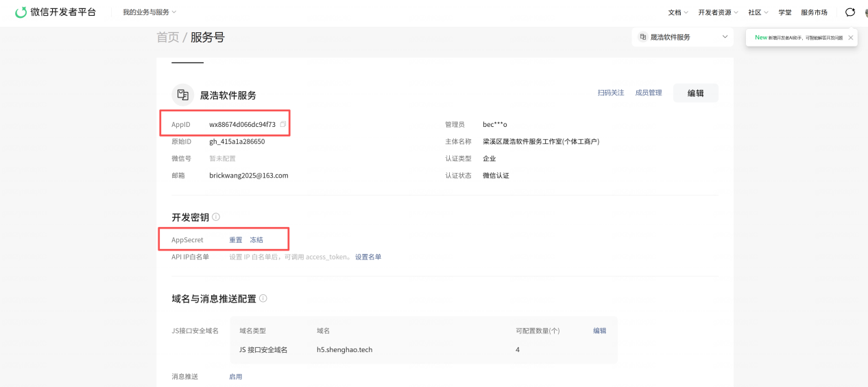868x387 pixels.
Task: Click the 冻结 link for AppSecret
Action: click(x=256, y=240)
